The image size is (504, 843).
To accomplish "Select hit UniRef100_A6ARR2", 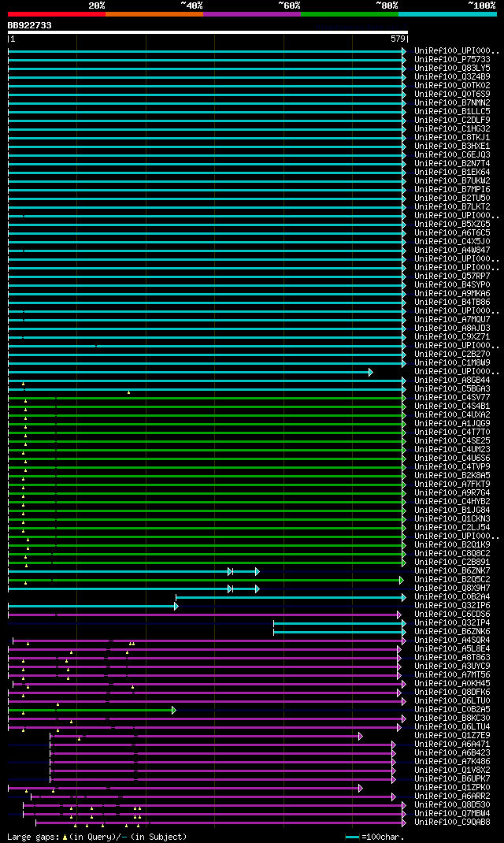I will 452,797.
